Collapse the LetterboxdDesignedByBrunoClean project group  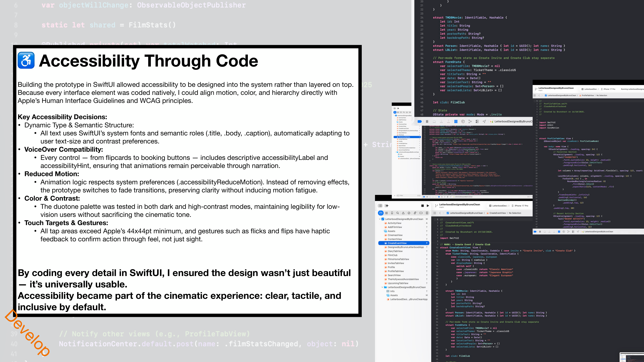[380, 219]
